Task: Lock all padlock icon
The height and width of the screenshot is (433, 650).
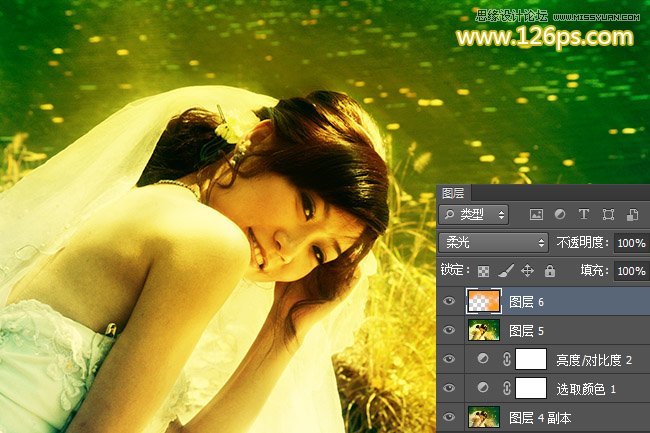Action: [550, 271]
